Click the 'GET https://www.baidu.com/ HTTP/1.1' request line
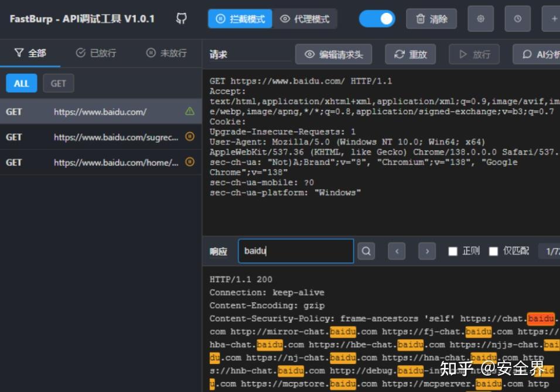The height and width of the screenshot is (392, 560). (x=301, y=81)
